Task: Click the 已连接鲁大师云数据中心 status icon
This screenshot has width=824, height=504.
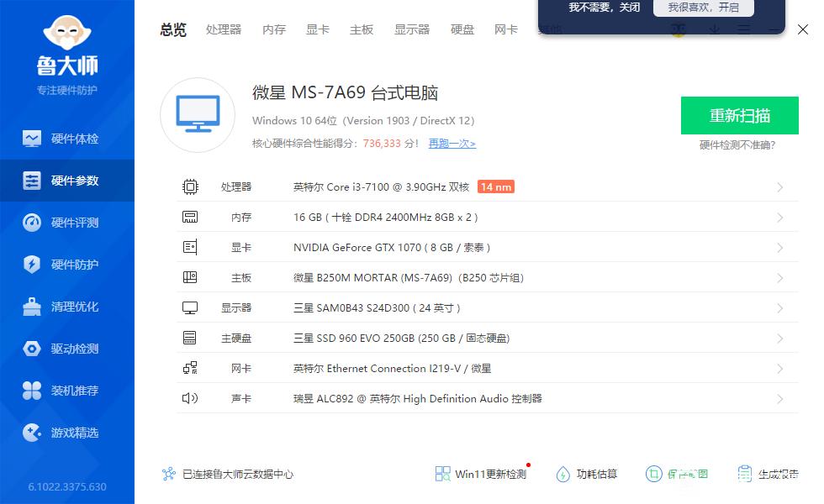Action: [x=169, y=474]
